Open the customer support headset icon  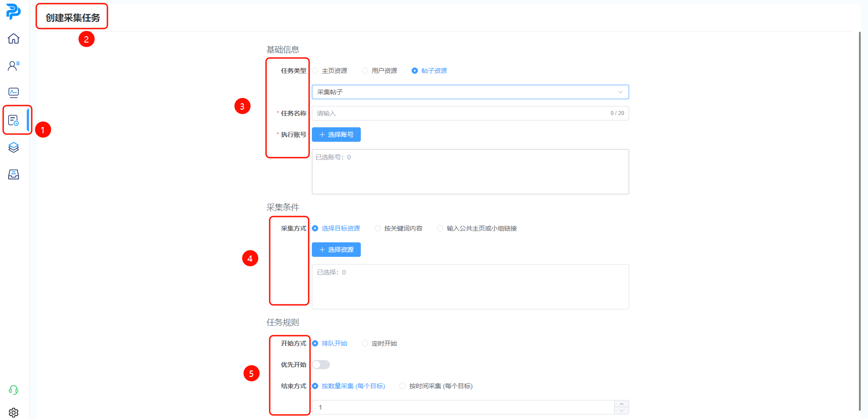tap(14, 390)
